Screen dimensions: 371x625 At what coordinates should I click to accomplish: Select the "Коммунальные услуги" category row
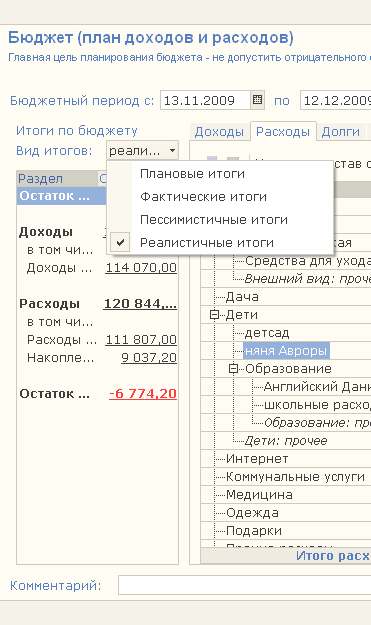tap(295, 477)
